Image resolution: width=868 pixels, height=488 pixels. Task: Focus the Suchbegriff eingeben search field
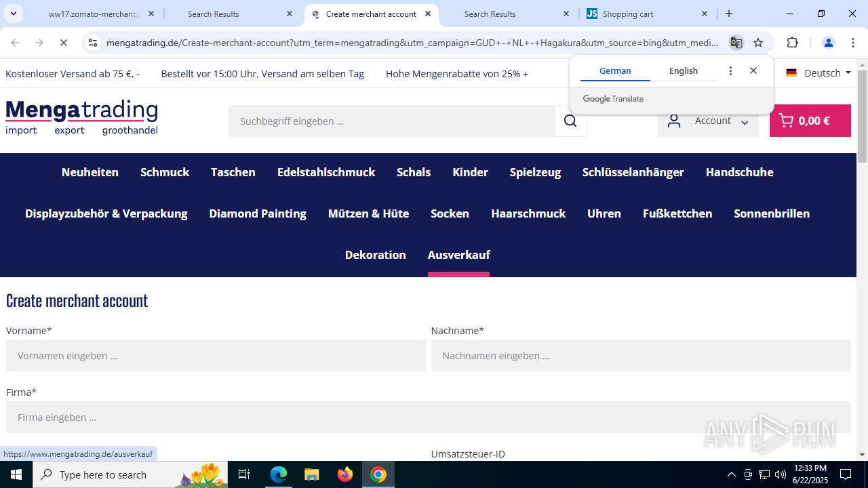[x=392, y=121]
